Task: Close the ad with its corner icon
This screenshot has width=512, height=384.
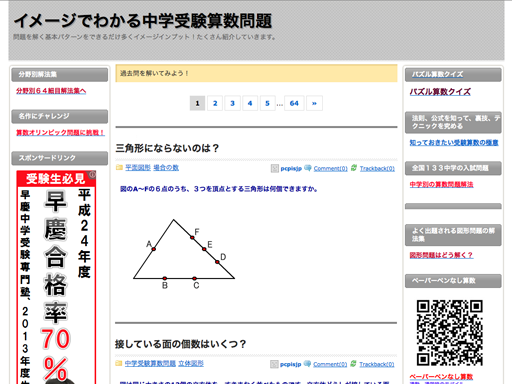Action: click(92, 174)
